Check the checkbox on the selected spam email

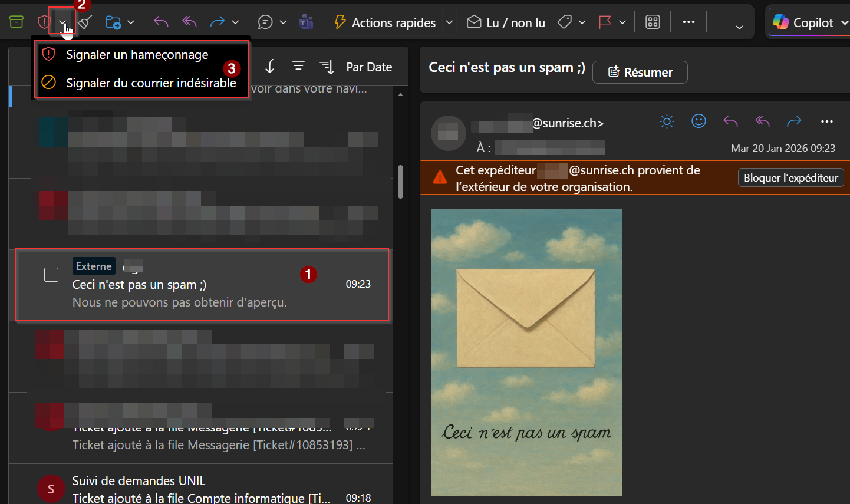[51, 274]
